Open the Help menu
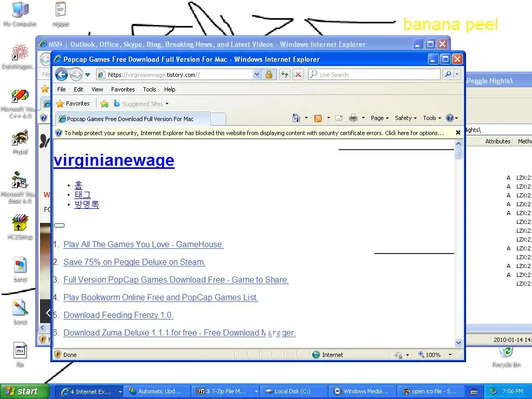The image size is (532, 399). coord(170,89)
